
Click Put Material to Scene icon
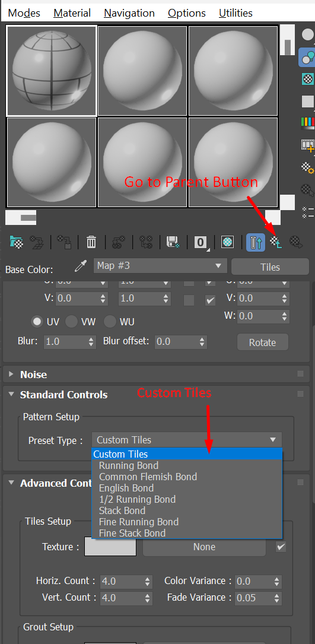coord(37,242)
